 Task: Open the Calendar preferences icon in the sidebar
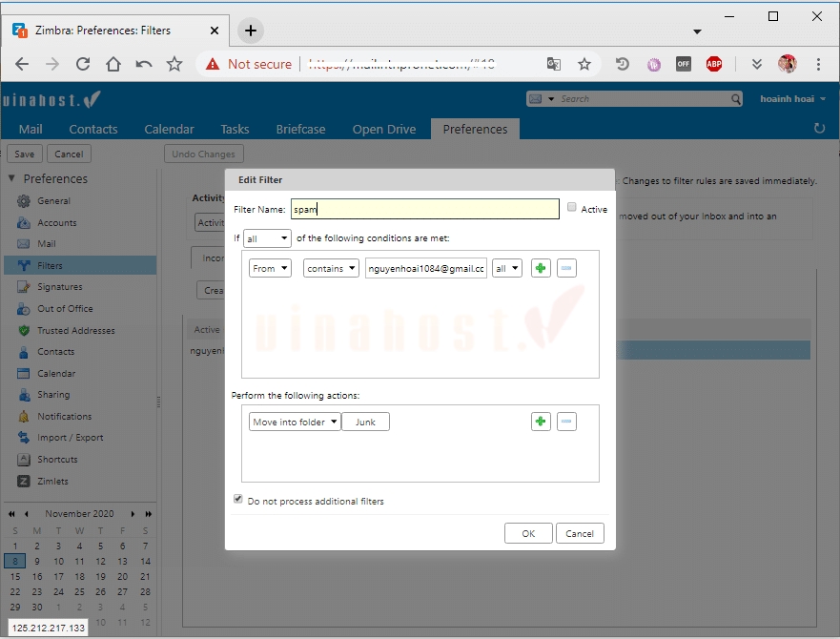point(24,373)
